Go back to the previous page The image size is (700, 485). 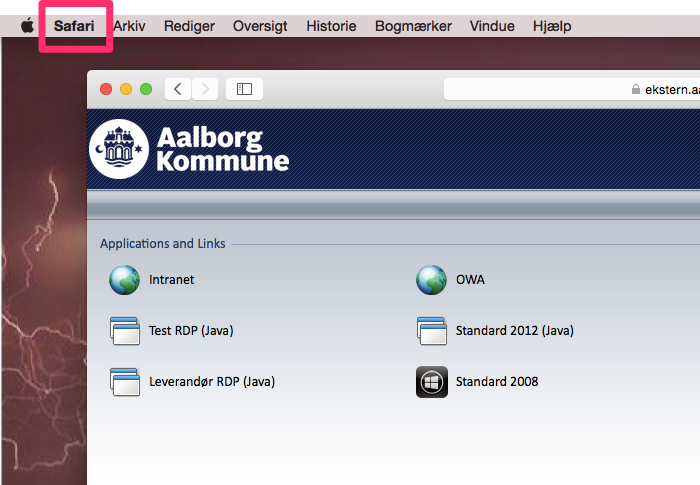pyautogui.click(x=178, y=89)
